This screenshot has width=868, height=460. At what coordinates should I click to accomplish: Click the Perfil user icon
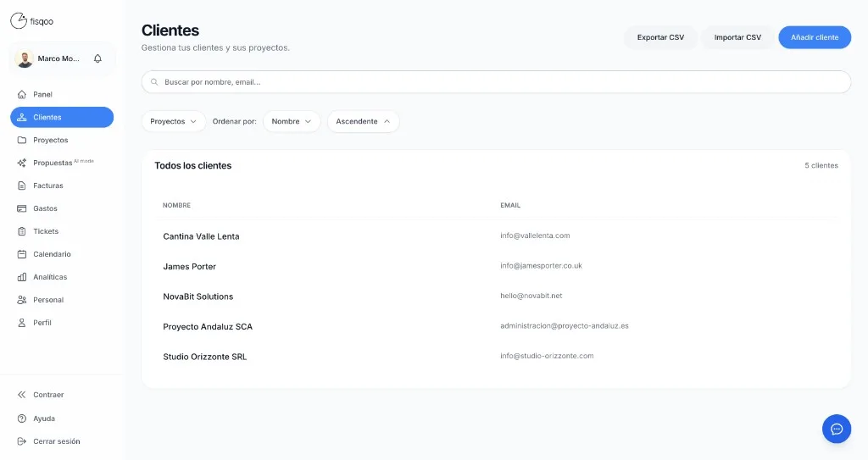click(21, 323)
